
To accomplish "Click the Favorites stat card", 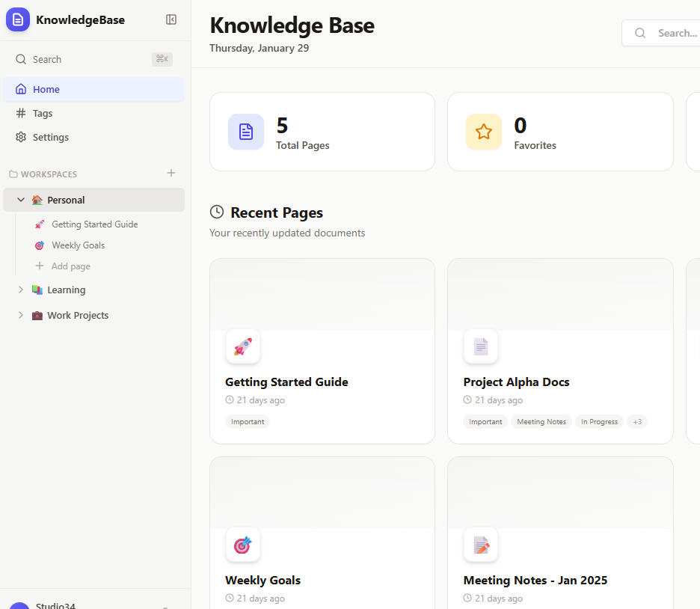I will pos(560,132).
